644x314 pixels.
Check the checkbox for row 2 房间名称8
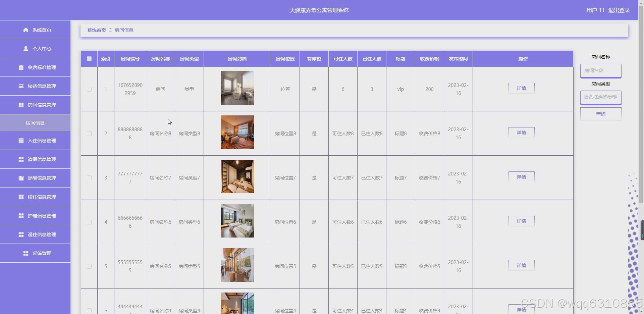(89, 134)
